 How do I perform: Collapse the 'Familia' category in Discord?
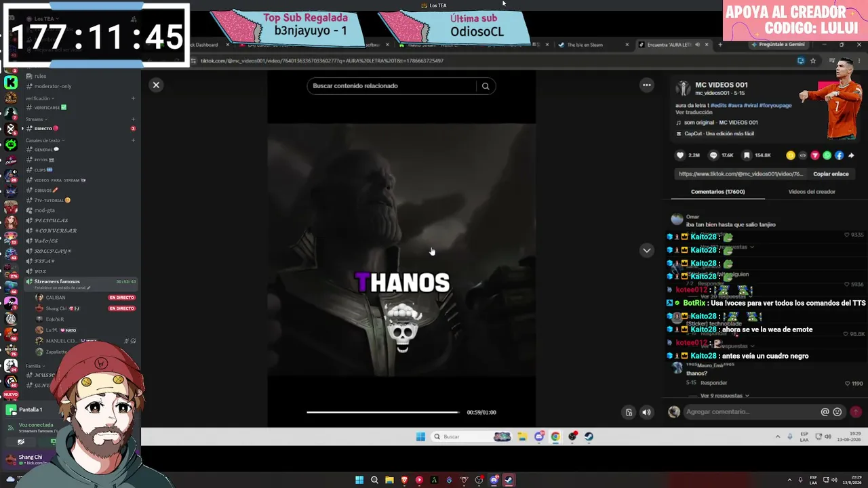tap(35, 366)
